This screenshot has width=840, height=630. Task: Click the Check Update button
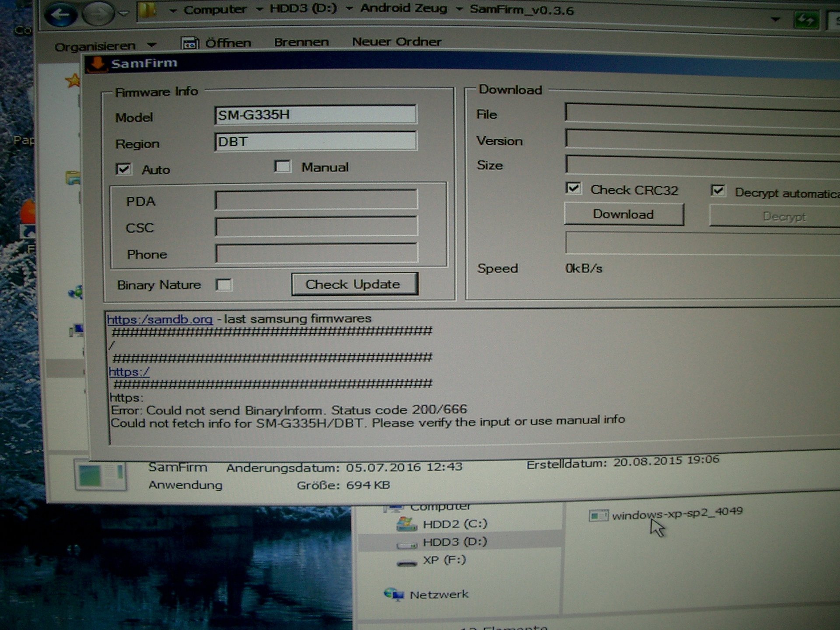tap(355, 284)
